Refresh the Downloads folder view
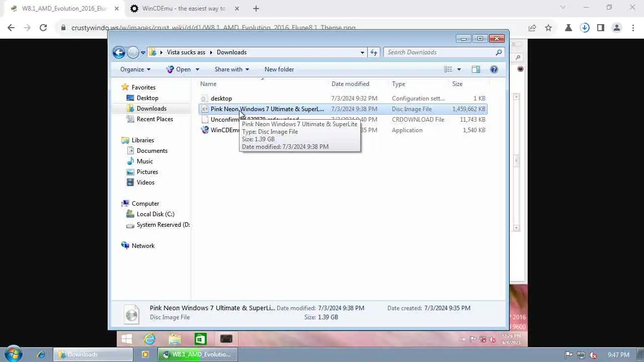Screen dimensions: 644x362 coord(374,52)
